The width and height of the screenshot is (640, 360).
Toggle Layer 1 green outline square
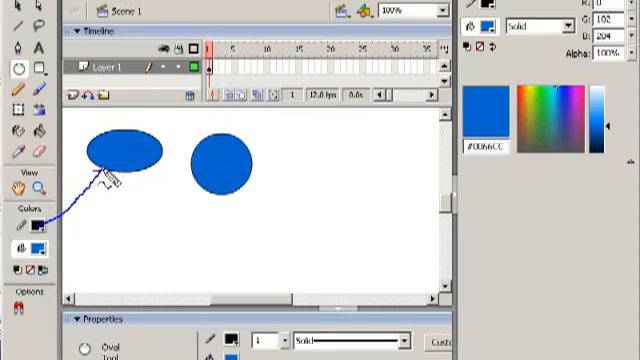point(194,67)
